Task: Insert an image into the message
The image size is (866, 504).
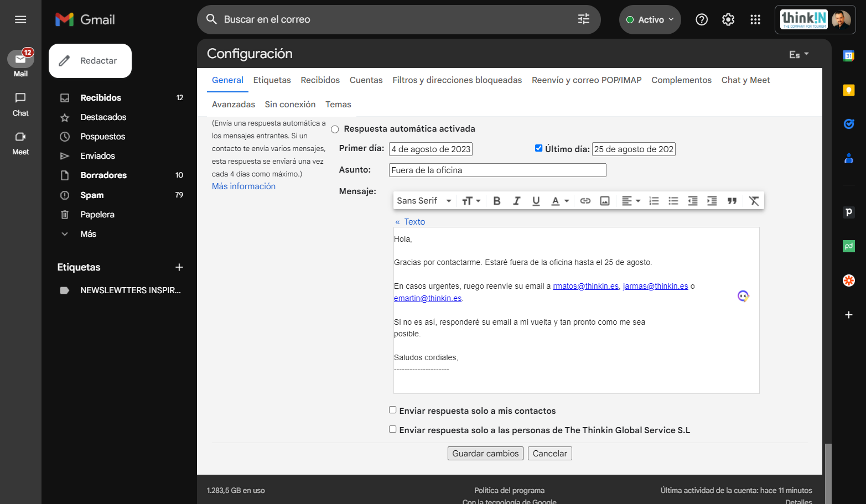Action: pos(605,201)
